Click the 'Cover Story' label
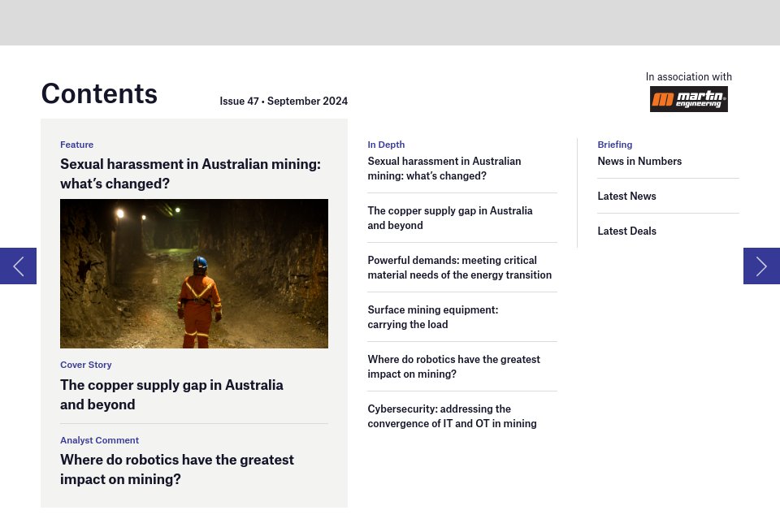The height and width of the screenshot is (532, 780). (x=86, y=365)
